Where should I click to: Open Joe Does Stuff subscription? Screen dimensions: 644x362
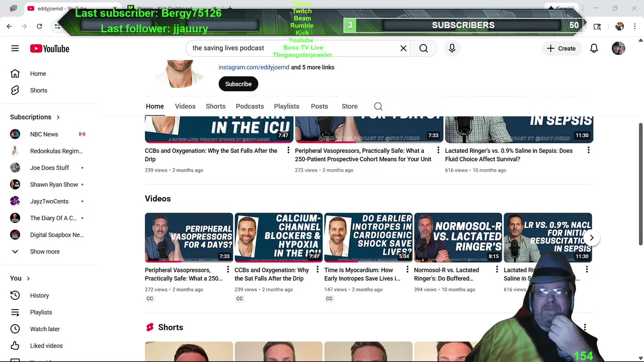point(48,168)
